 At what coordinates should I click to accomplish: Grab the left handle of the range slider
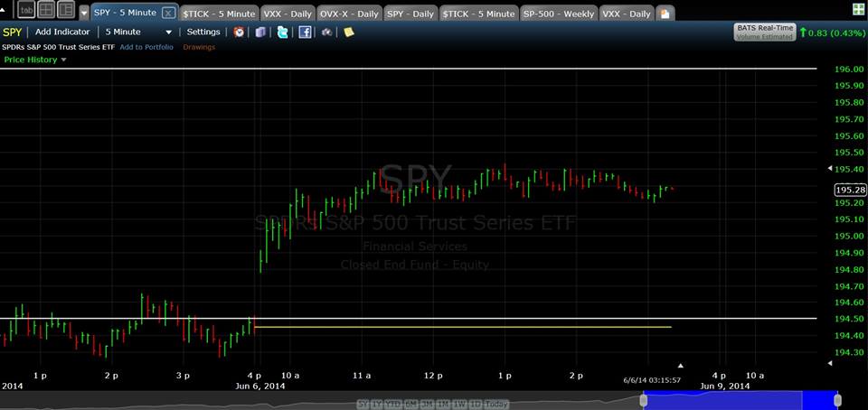point(643,399)
